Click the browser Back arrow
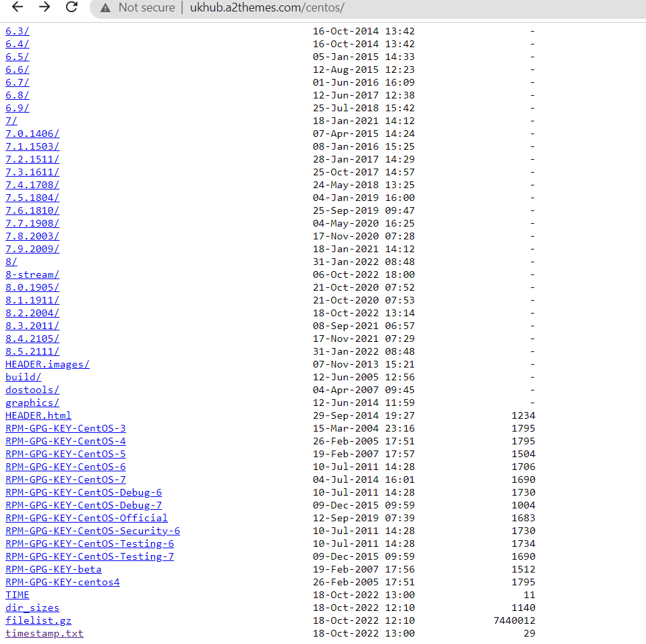The width and height of the screenshot is (646, 644). click(18, 7)
